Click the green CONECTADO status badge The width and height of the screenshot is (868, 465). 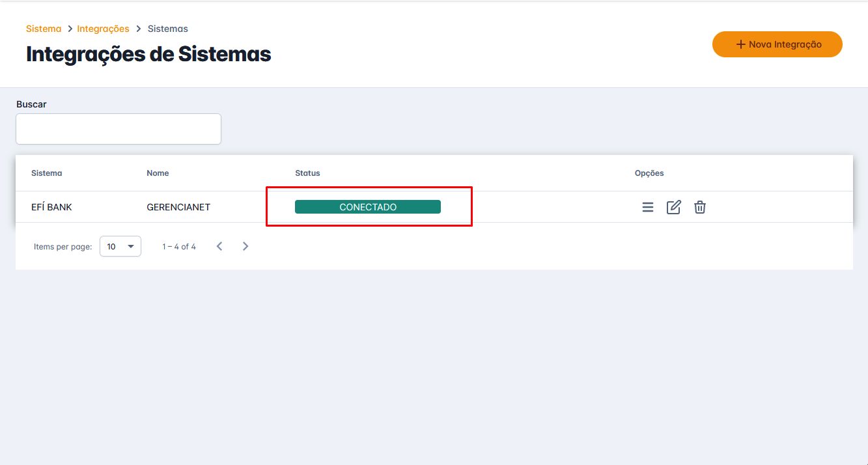[x=368, y=207]
